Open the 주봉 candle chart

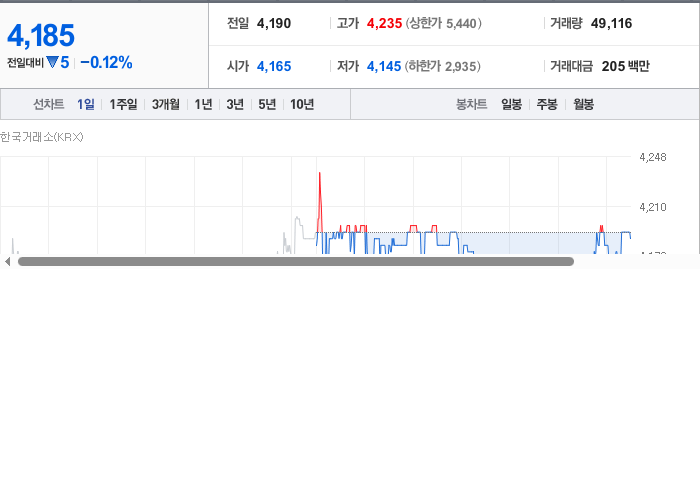(x=547, y=104)
